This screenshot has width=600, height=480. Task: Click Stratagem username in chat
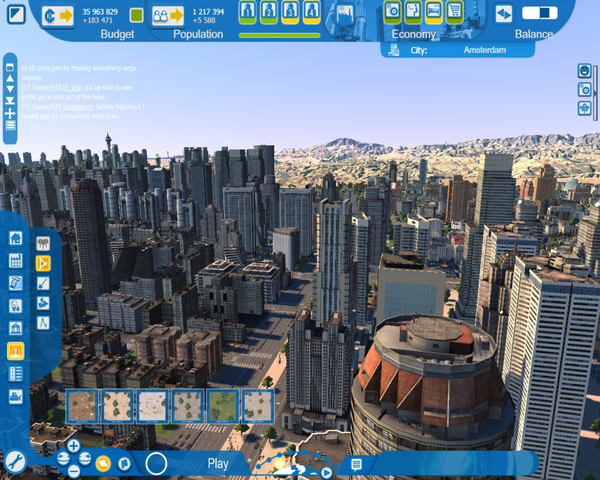78,107
